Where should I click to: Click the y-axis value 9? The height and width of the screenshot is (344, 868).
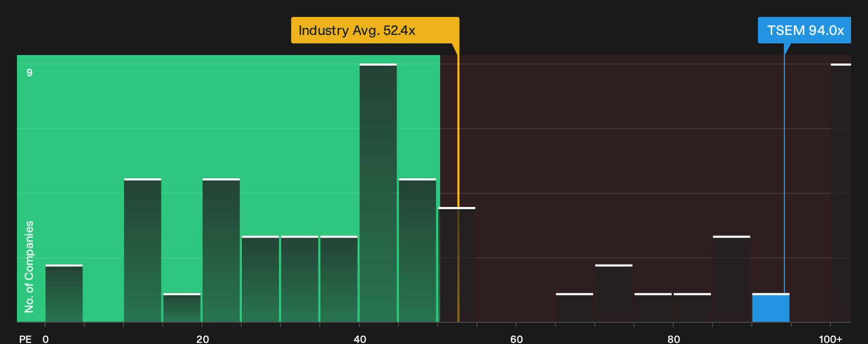click(30, 73)
